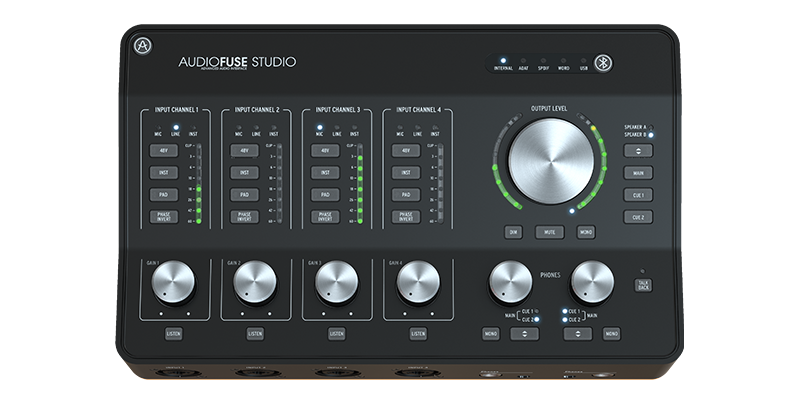Select the CUE 1 button on the right
The height and width of the screenshot is (404, 800).
[638, 195]
